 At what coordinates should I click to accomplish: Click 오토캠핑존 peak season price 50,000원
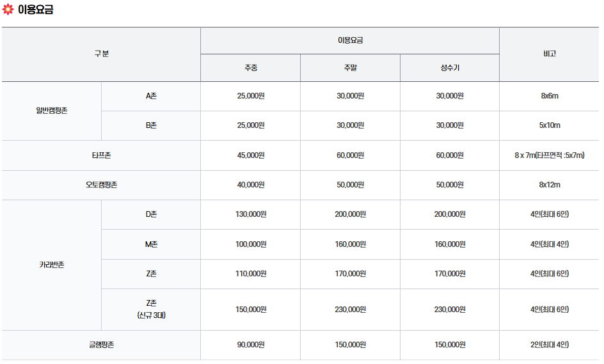point(450,185)
